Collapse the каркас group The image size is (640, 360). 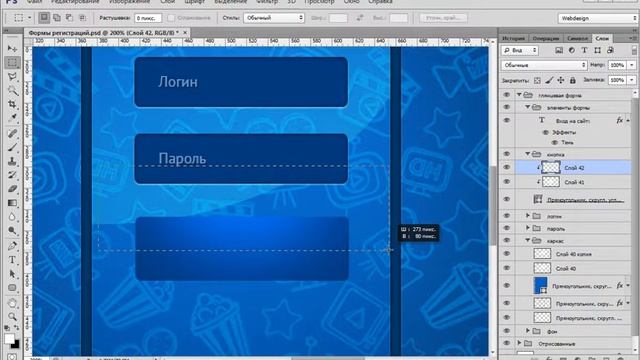point(527,240)
